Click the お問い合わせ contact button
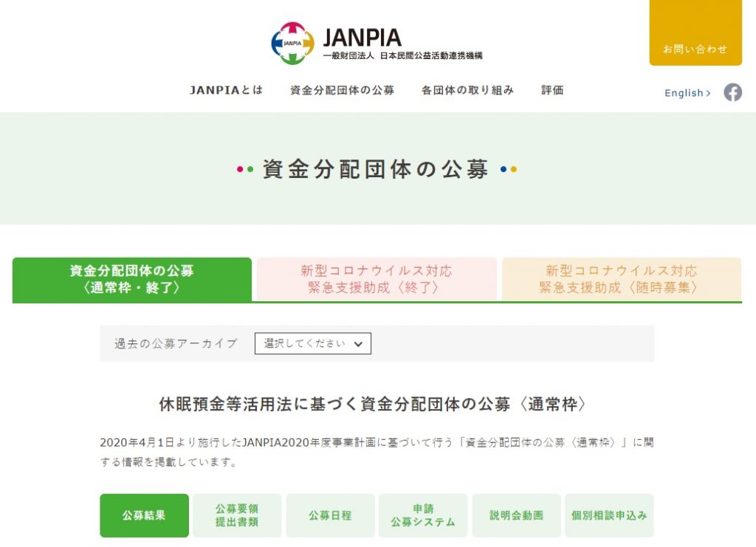The height and width of the screenshot is (547, 756). click(x=695, y=49)
